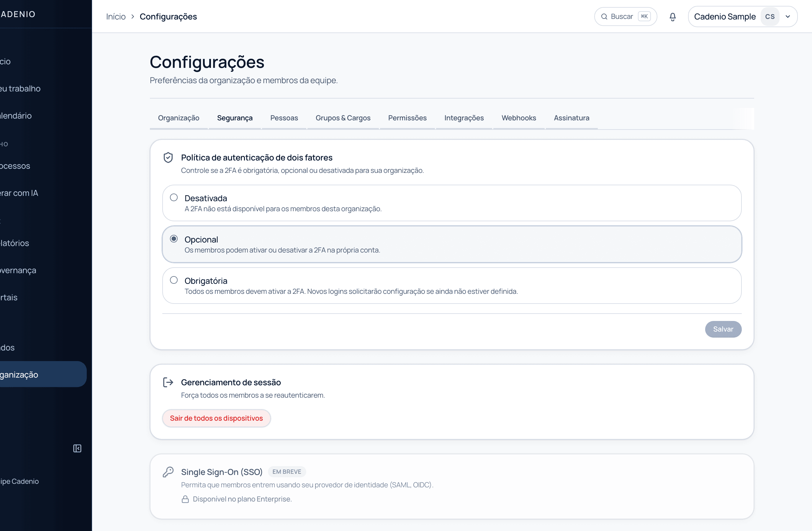Click 'Disponível no plano Enterprise.' text
This screenshot has height=531, width=812.
pos(242,499)
